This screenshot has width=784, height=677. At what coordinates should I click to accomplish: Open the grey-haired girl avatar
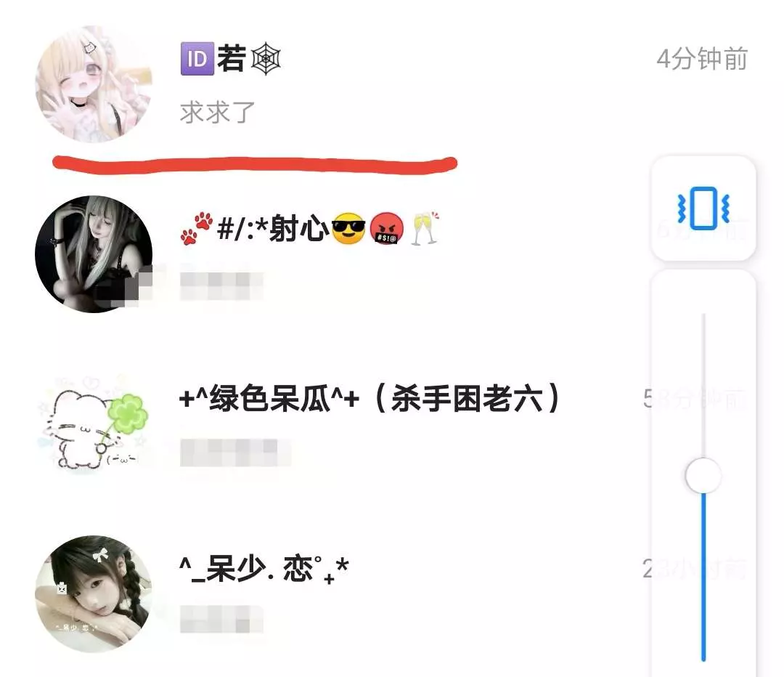click(94, 254)
